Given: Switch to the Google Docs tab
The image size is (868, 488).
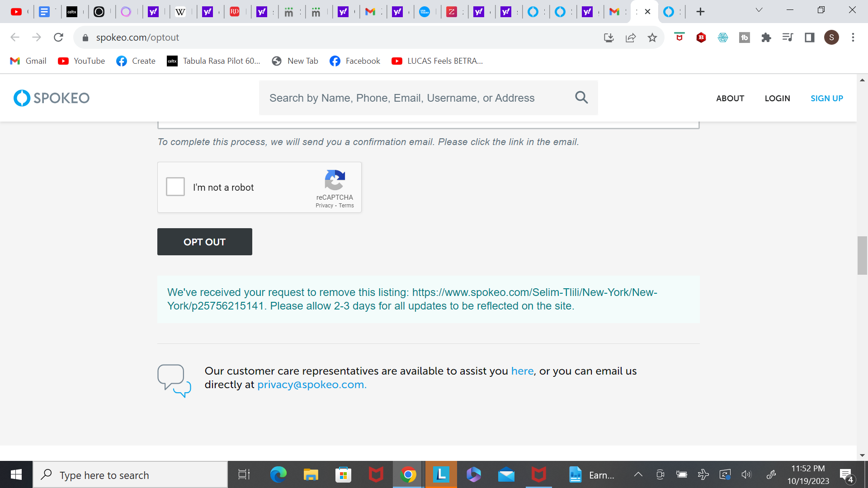Looking at the screenshot, I should [44, 12].
